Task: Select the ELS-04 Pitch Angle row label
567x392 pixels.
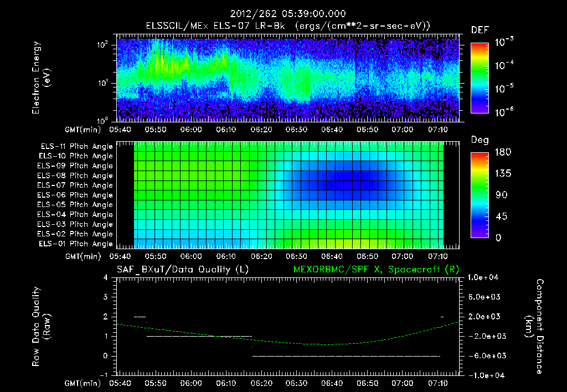Action: coord(75,214)
